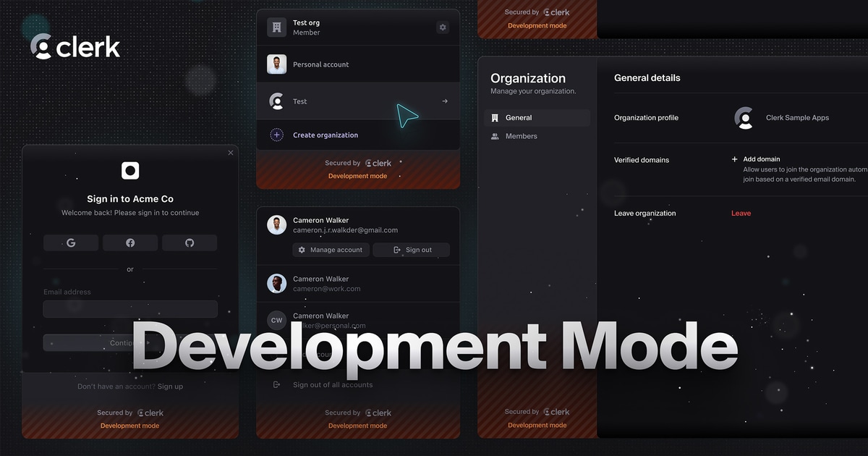
Task: Click 'Development mode' label under sign-in card
Action: pyautogui.click(x=130, y=426)
